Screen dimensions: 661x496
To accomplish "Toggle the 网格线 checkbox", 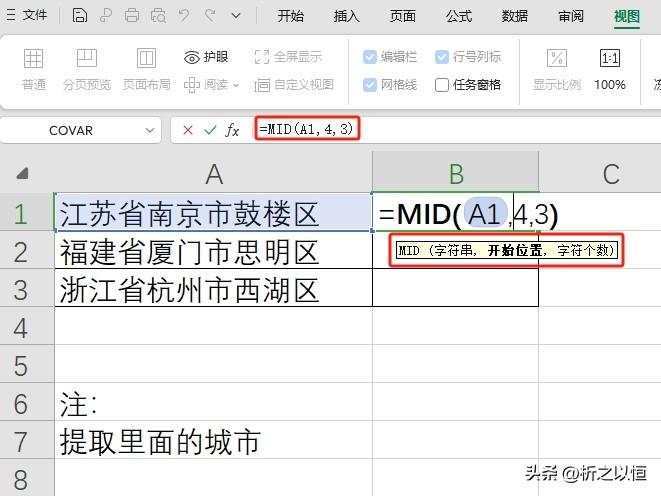I will pyautogui.click(x=370, y=85).
